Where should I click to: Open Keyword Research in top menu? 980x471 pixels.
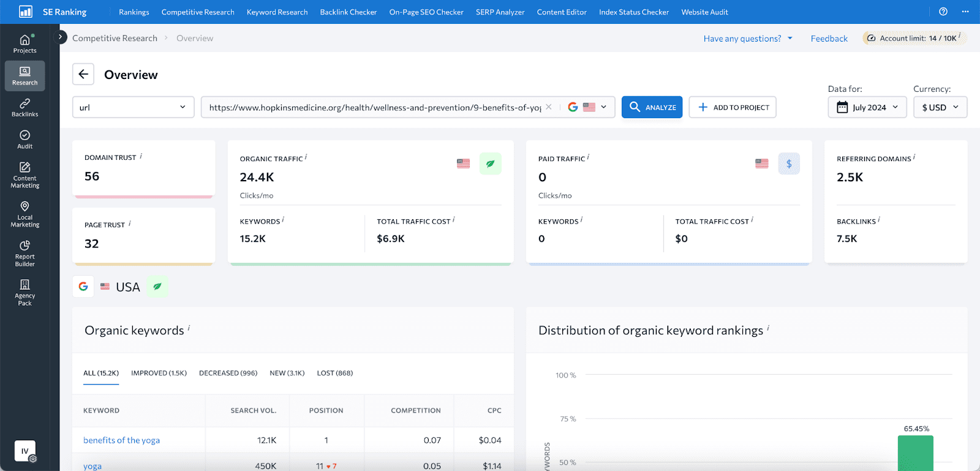277,12
